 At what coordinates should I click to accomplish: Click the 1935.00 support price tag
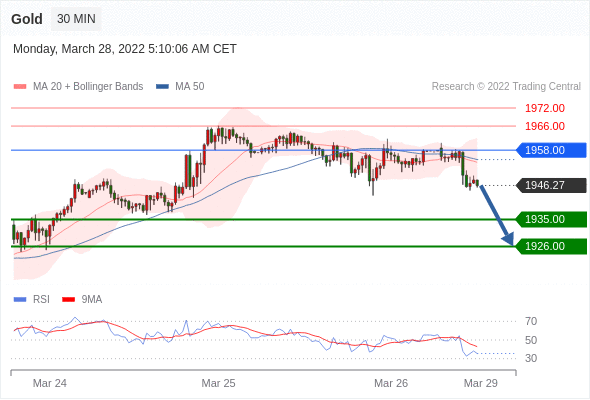(x=551, y=219)
